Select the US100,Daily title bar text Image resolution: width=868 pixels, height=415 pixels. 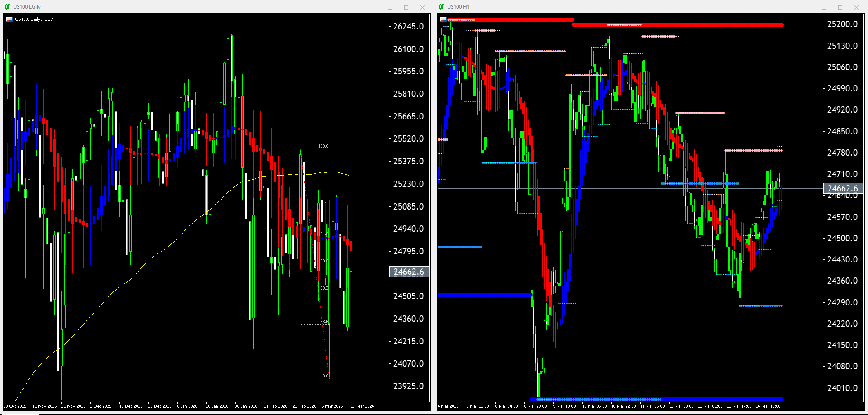(x=27, y=7)
